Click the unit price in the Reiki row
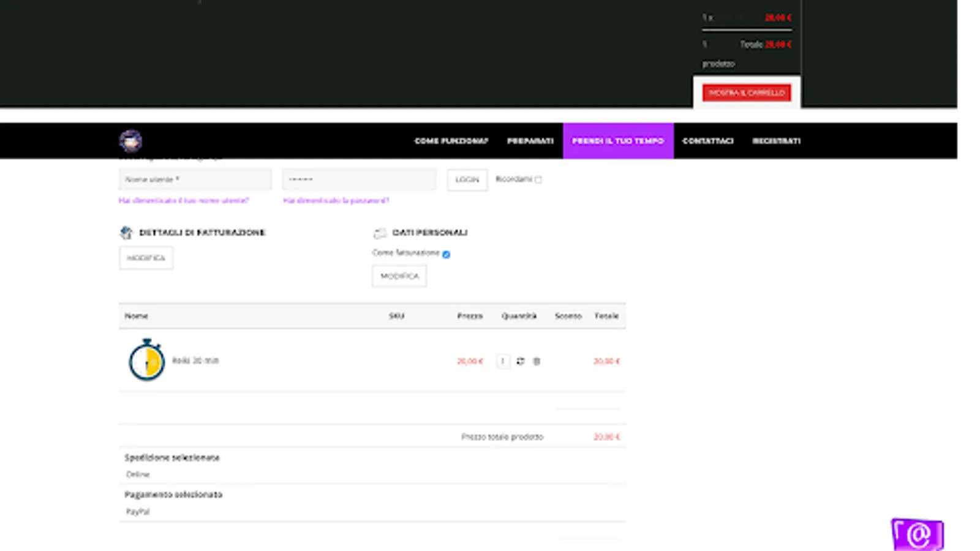Viewport: 980px width, 551px height. (470, 361)
